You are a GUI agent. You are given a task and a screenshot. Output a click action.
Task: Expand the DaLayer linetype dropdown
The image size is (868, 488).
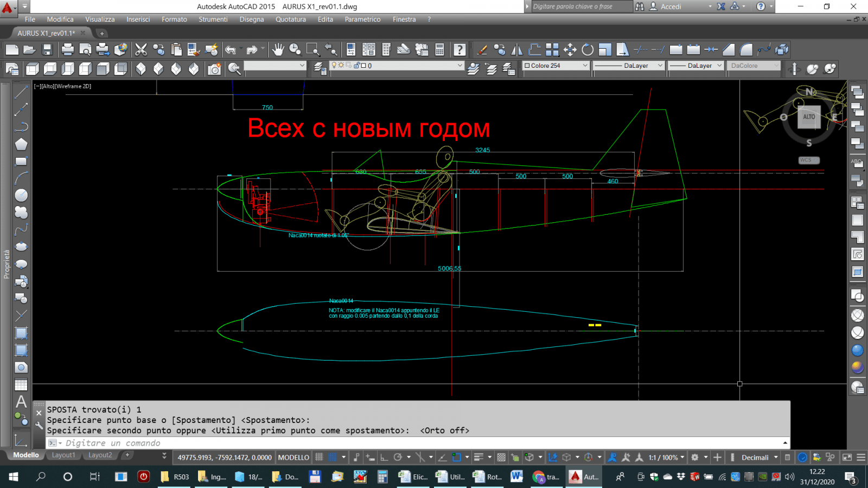(629, 66)
